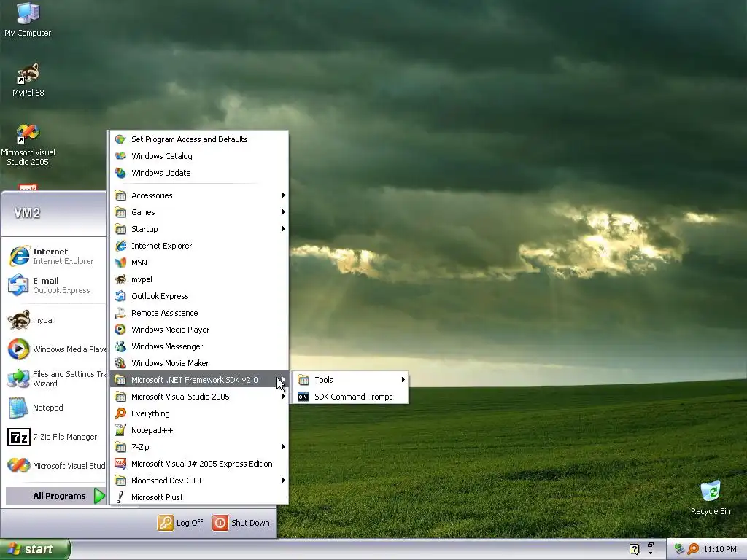The image size is (747, 560).
Task: Expand the Games submenu
Action: point(200,212)
